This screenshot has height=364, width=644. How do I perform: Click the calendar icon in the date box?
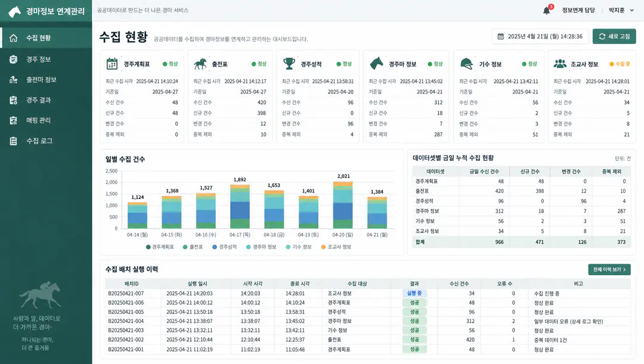pyautogui.click(x=501, y=36)
